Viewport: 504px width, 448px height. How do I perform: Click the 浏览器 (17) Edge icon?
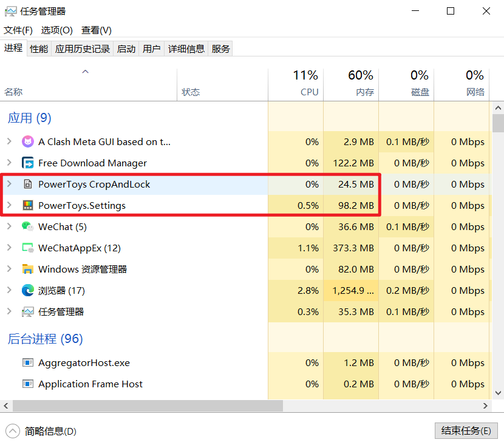tap(28, 290)
